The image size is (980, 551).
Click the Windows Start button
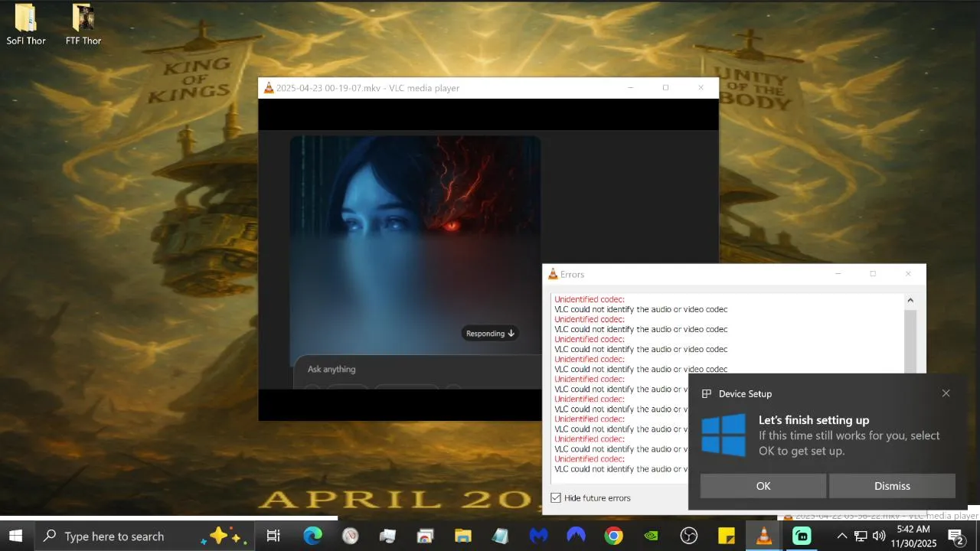15,536
